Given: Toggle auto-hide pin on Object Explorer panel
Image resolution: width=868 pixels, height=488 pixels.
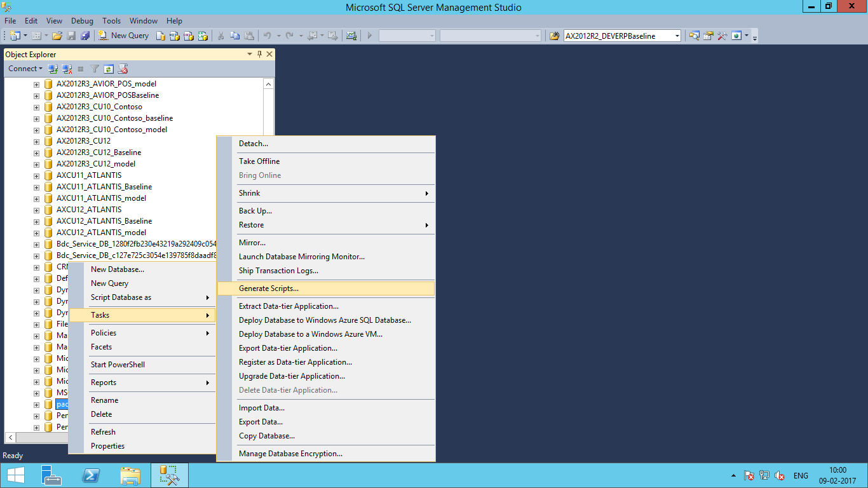Looking at the screenshot, I should pyautogui.click(x=259, y=55).
